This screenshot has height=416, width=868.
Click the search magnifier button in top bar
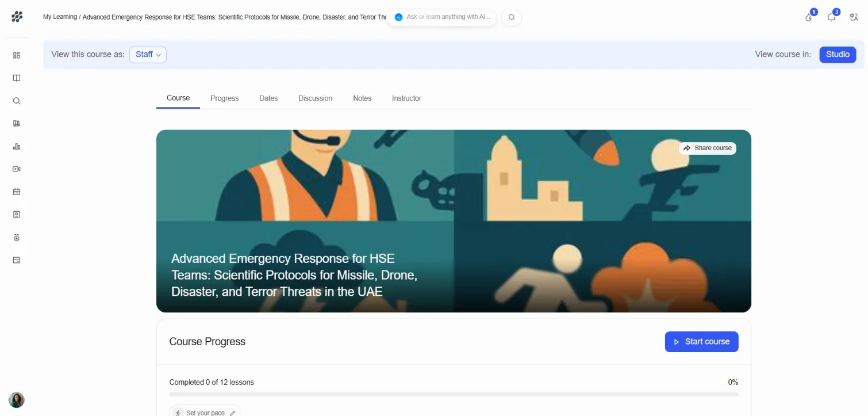pos(512,17)
